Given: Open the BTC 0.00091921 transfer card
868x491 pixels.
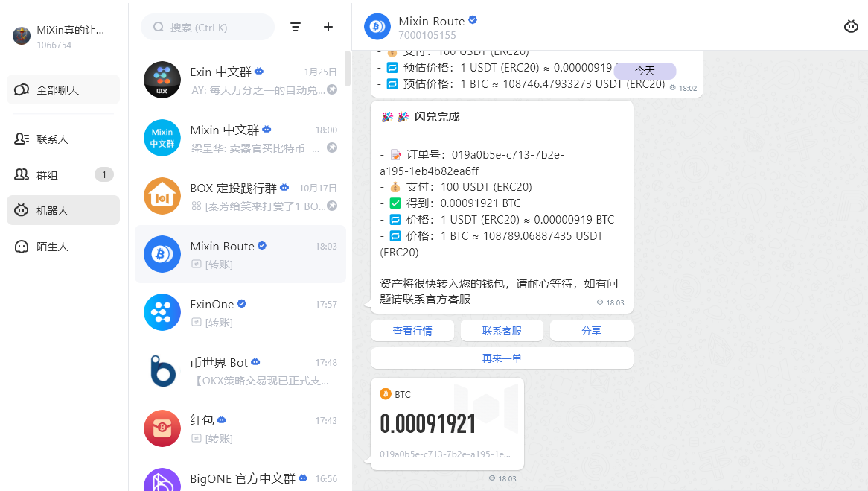Looking at the screenshot, I should [x=447, y=424].
